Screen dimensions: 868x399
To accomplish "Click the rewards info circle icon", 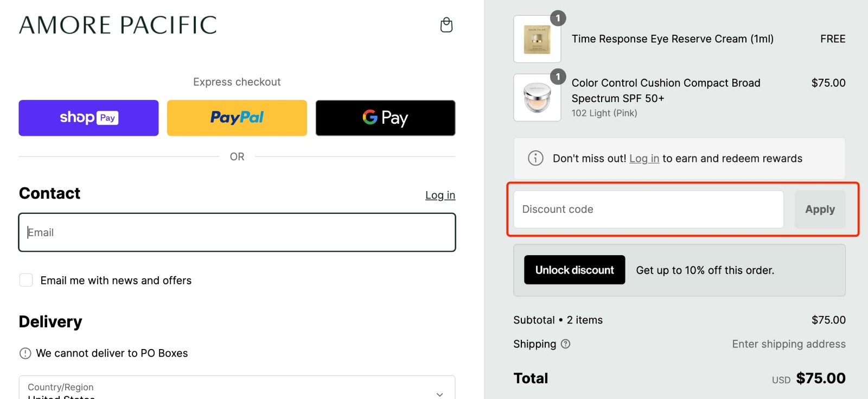I will pos(535,158).
